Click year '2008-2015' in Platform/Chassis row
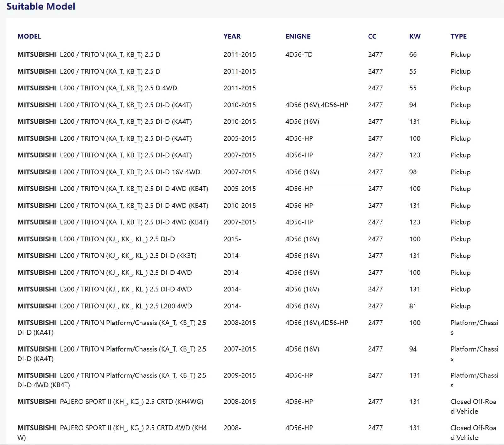The height and width of the screenshot is (445, 504). pos(240,323)
